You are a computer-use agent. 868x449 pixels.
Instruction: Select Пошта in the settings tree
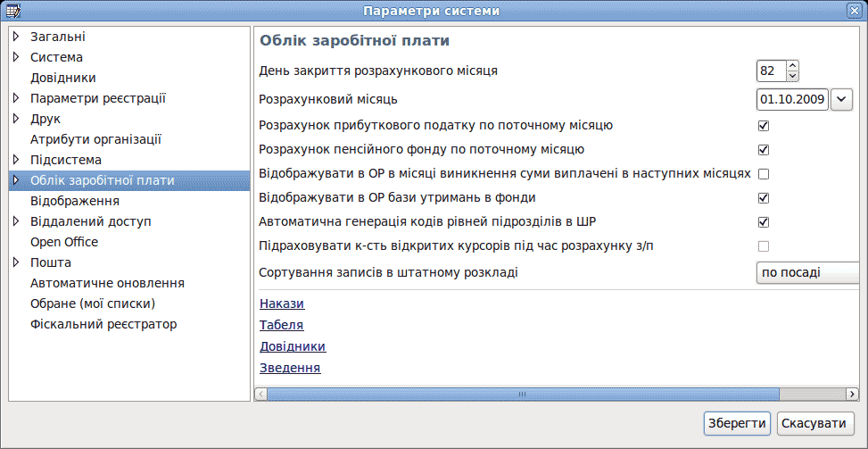50,262
